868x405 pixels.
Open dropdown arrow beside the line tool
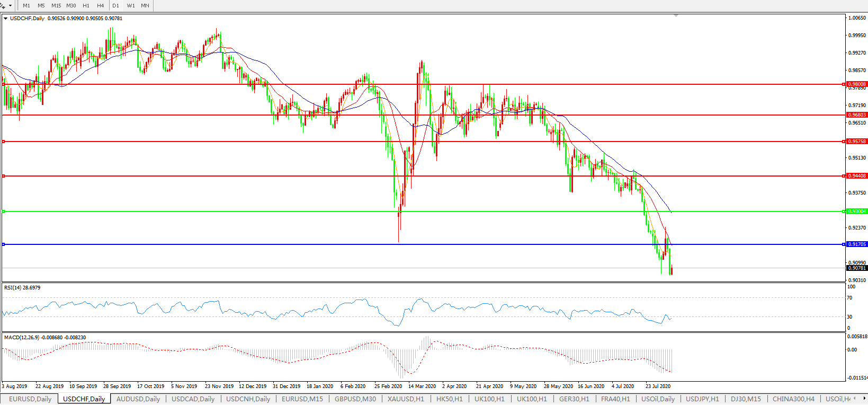click(x=11, y=6)
